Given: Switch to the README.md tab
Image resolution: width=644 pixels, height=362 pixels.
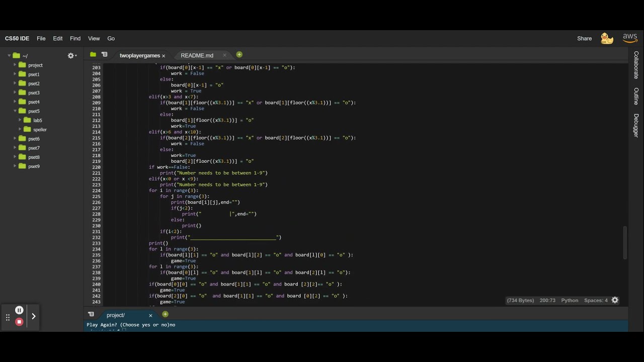Looking at the screenshot, I should tap(197, 55).
